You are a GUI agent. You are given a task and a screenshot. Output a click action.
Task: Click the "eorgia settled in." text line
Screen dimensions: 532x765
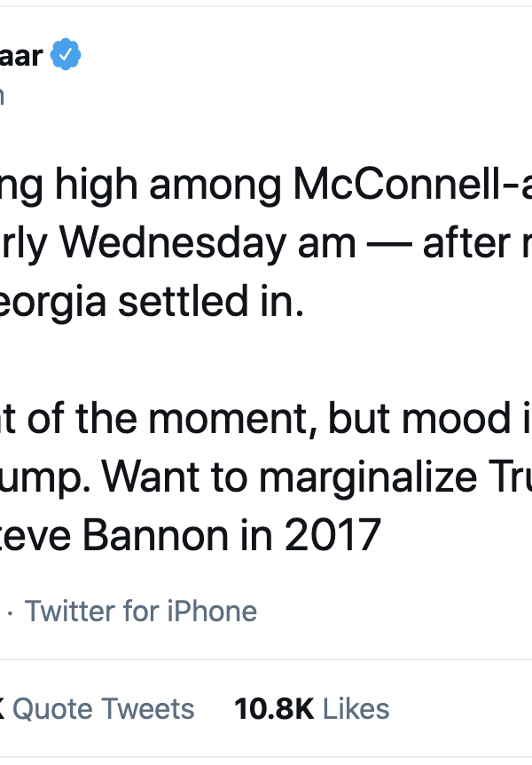tap(151, 302)
